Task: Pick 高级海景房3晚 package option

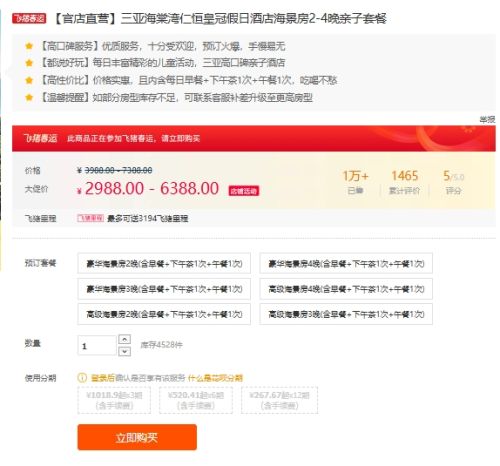Action: coord(346,314)
